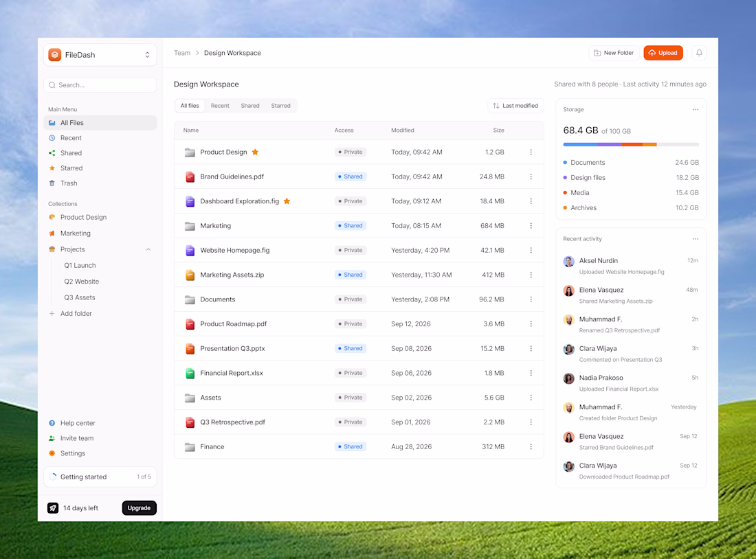Open the Last modified sort dropdown
The height and width of the screenshot is (559, 756).
tap(515, 106)
